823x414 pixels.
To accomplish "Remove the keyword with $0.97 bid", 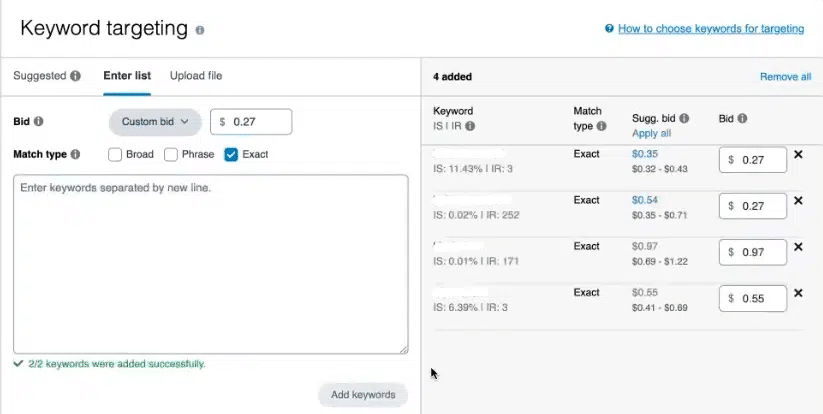I will click(x=798, y=247).
